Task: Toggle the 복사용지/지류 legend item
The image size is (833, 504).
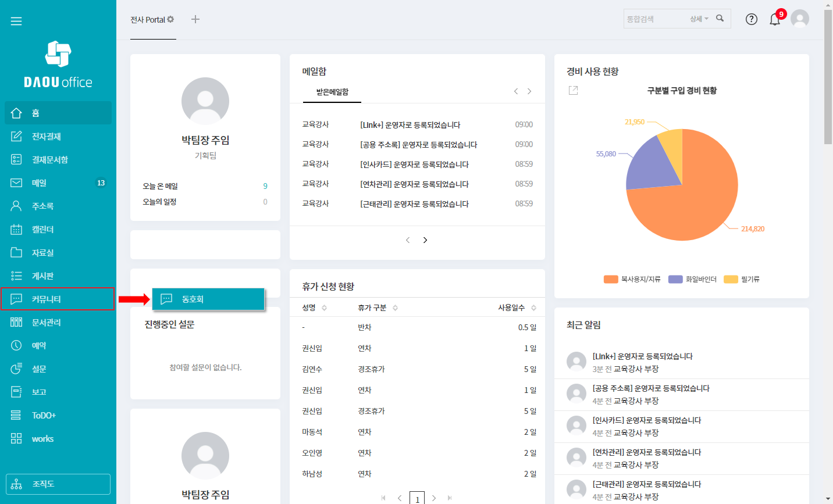Action: click(633, 279)
